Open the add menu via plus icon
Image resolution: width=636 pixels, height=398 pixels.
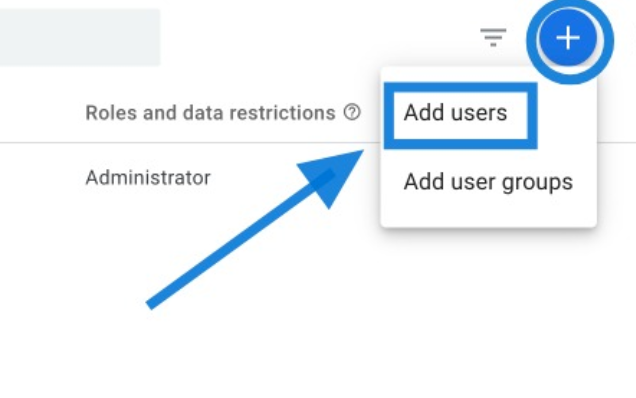(568, 38)
